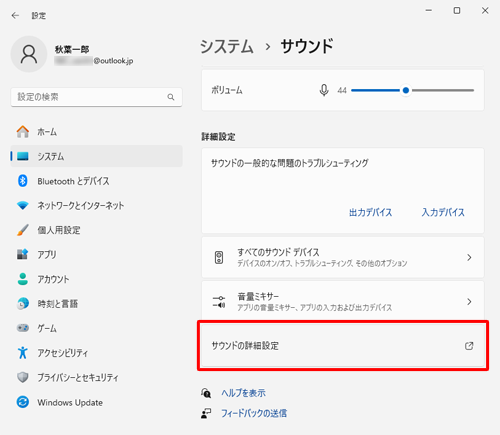This screenshot has height=435, width=500.
Task: Click the アクセシビリティ figure icon
Action: [x=23, y=353]
